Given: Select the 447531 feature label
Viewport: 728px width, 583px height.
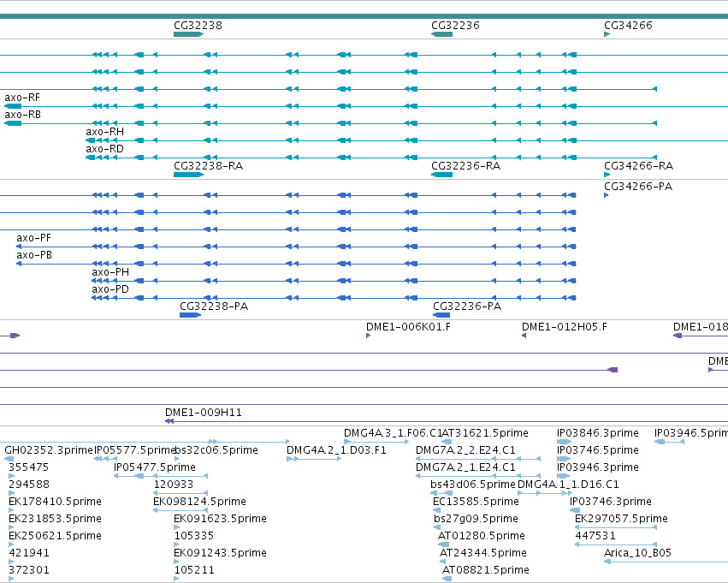Looking at the screenshot, I should [595, 536].
